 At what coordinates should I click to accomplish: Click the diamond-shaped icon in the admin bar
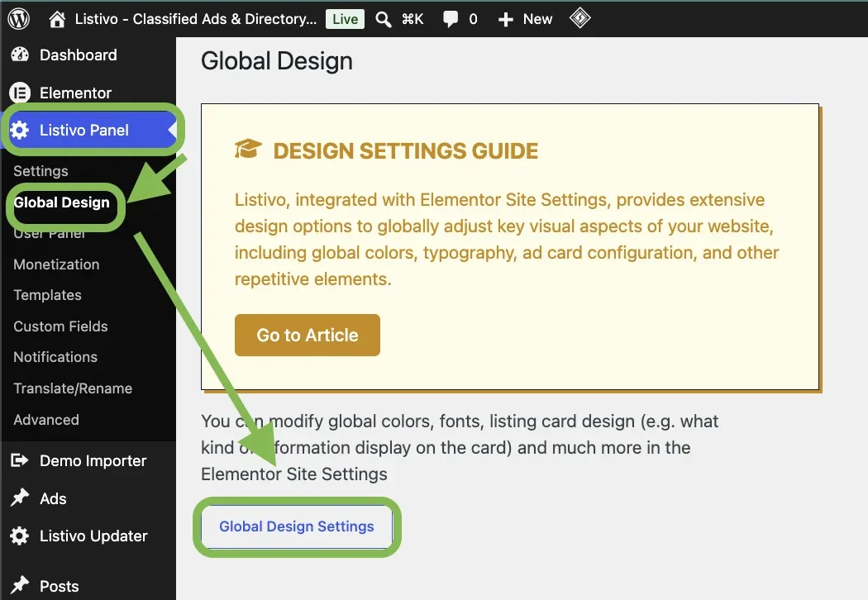coord(579,18)
